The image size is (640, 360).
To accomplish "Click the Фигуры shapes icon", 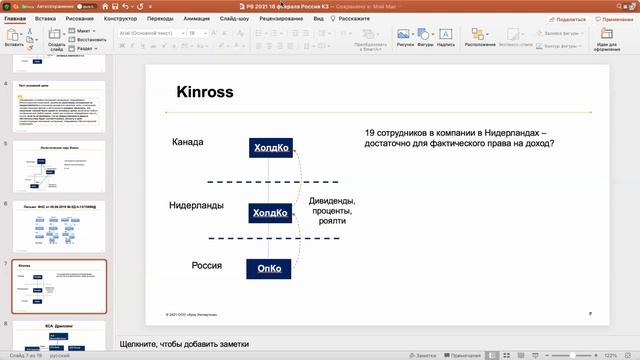I will click(423, 34).
